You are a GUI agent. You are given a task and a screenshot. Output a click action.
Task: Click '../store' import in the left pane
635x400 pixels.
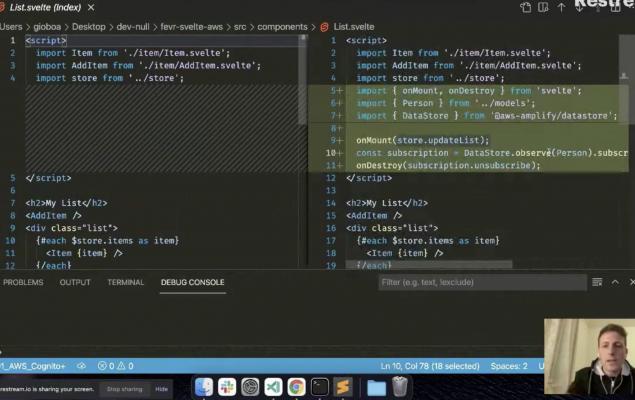tap(154, 78)
